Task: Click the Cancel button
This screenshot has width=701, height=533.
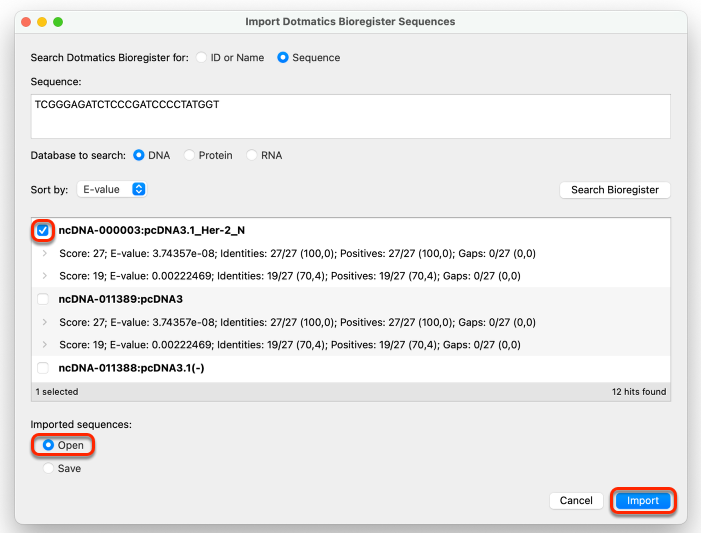Action: point(576,501)
